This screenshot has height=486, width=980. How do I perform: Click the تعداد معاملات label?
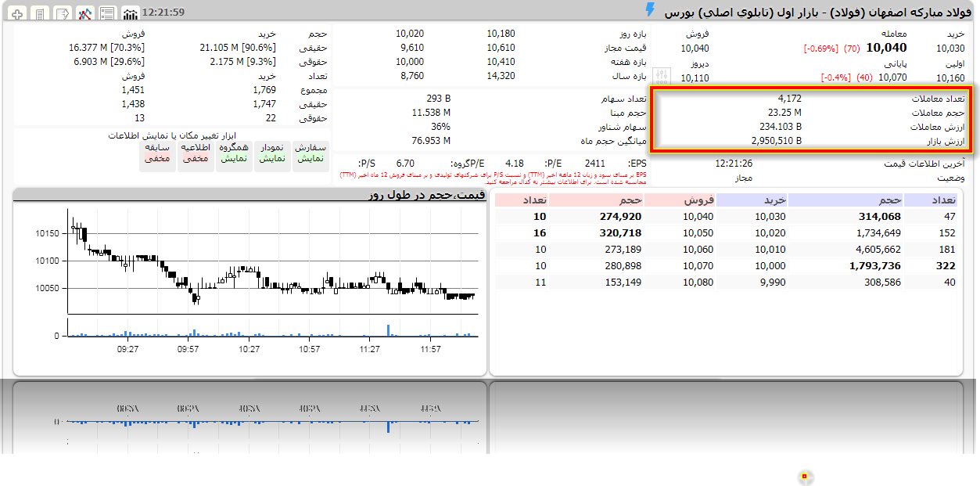(x=938, y=99)
